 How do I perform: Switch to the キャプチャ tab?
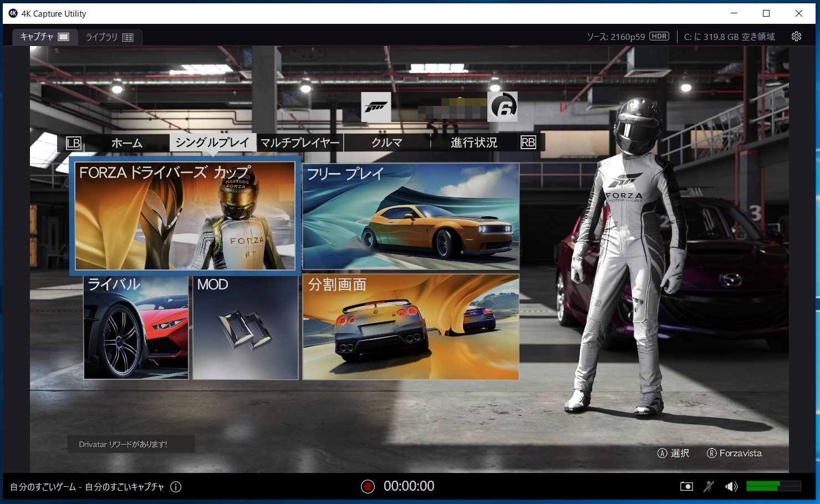44,37
